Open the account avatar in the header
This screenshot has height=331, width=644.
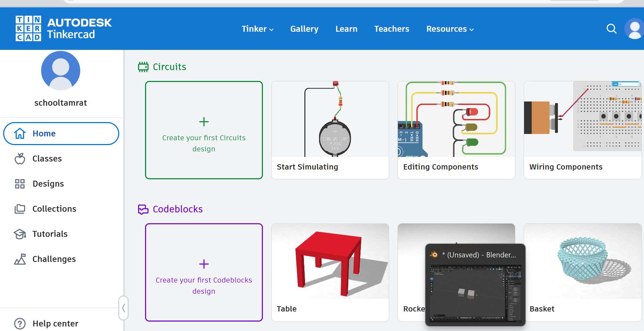pos(635,29)
